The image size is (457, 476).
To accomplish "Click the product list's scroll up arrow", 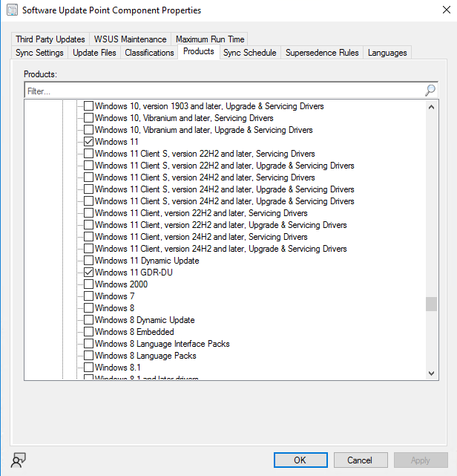I will coord(431,107).
